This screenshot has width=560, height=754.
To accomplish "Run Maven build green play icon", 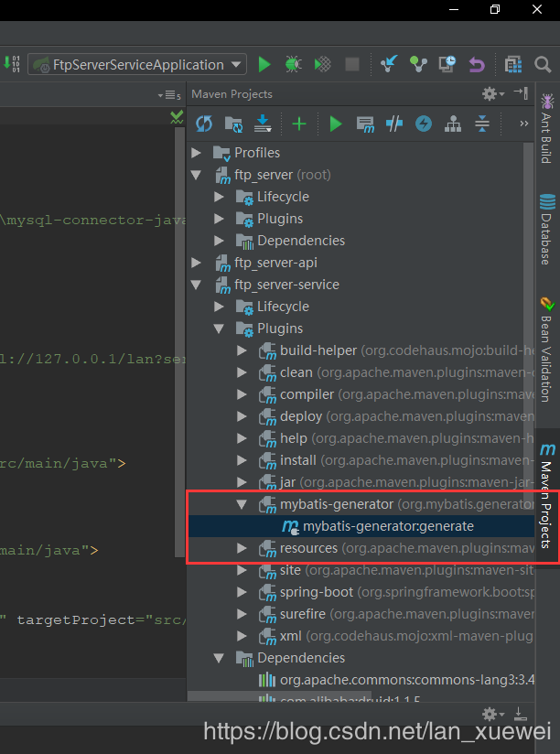I will [x=336, y=124].
